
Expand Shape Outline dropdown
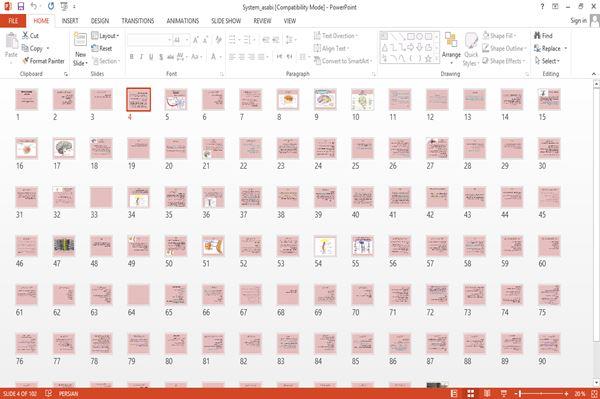(504, 48)
